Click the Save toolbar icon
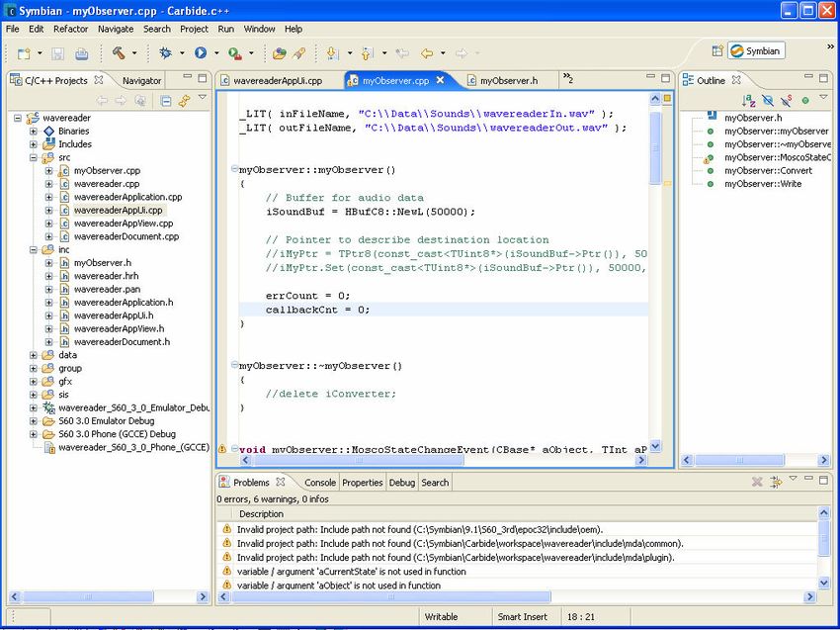Image resolution: width=840 pixels, height=630 pixels. point(58,53)
